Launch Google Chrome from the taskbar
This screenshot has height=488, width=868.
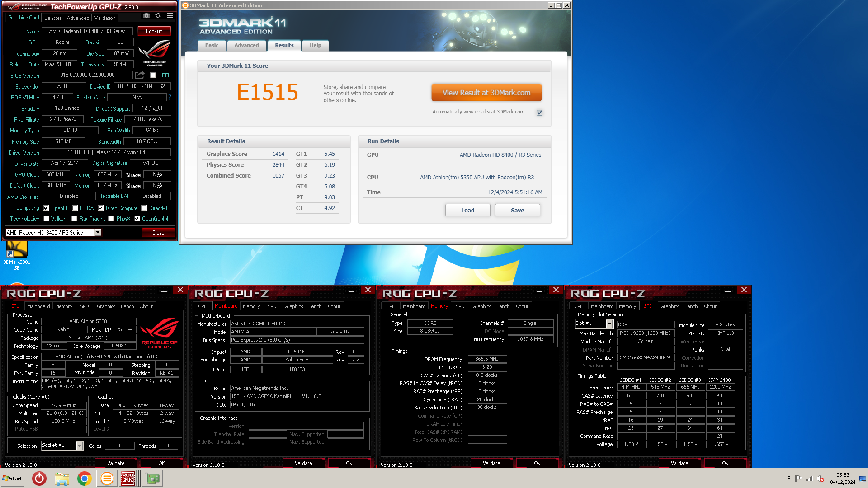tap(85, 479)
